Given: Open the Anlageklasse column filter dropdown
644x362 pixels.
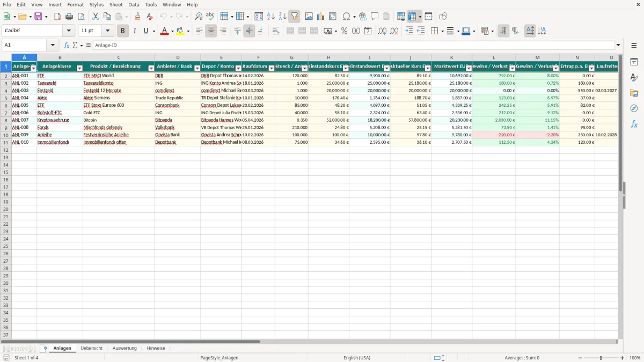Looking at the screenshot, I should [79, 68].
